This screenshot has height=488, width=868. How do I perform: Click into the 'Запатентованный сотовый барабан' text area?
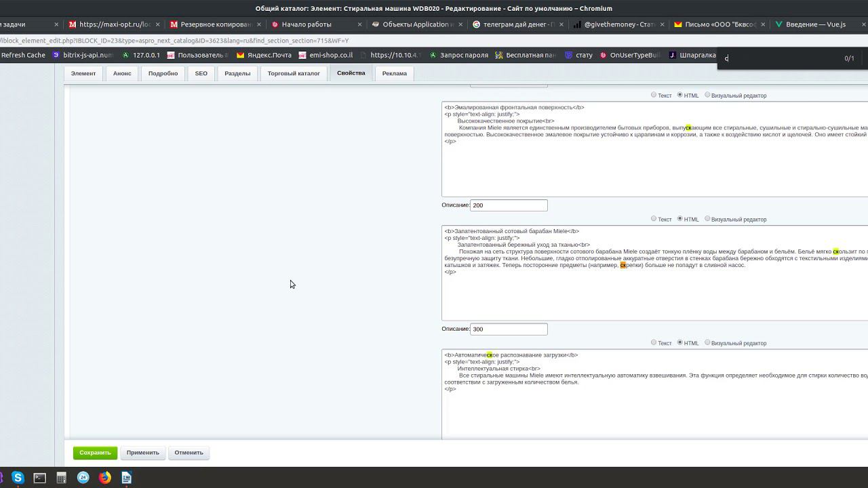point(654,272)
